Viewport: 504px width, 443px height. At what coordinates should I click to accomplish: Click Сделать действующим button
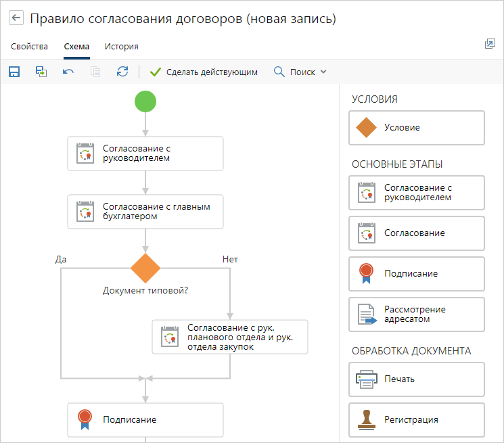[x=204, y=72]
